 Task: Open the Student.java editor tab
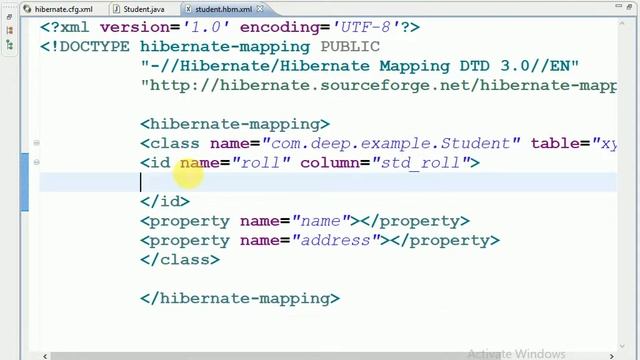click(x=139, y=9)
